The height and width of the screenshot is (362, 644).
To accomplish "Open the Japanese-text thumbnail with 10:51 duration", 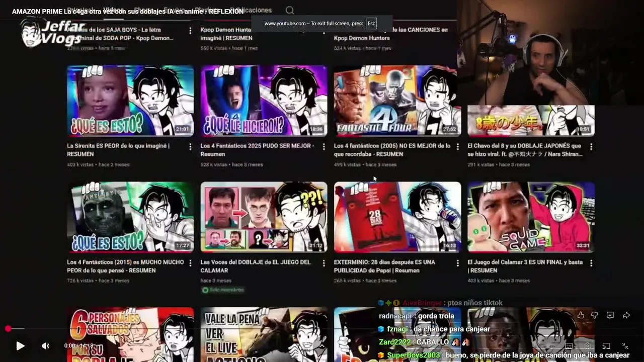I will pos(531,121).
